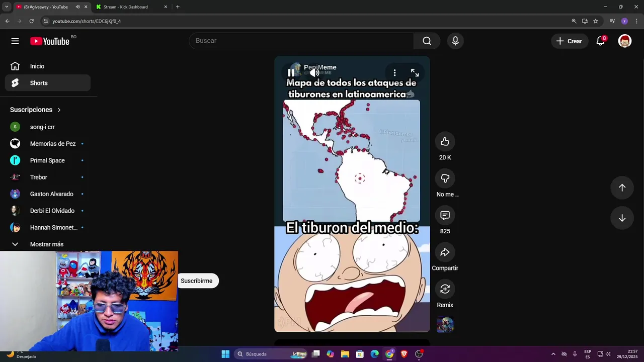The image size is (644, 362).
Task: Enter fullscreen on the short
Action: tap(415, 73)
